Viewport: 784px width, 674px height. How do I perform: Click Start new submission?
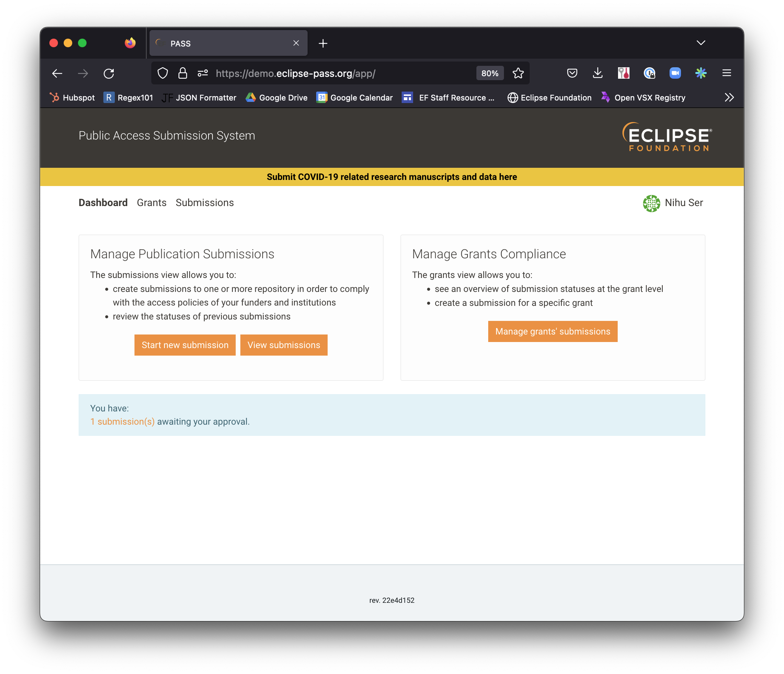click(185, 345)
